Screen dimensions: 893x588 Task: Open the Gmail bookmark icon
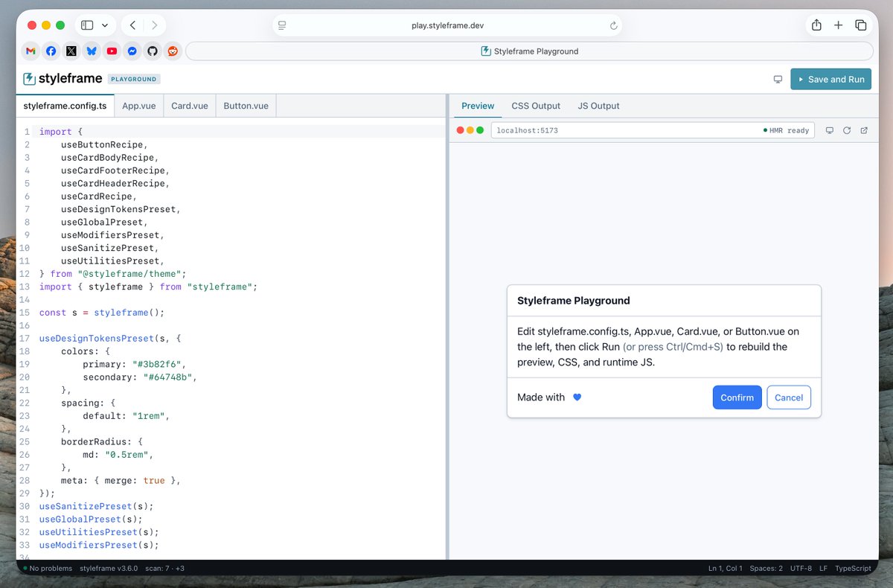click(x=31, y=51)
